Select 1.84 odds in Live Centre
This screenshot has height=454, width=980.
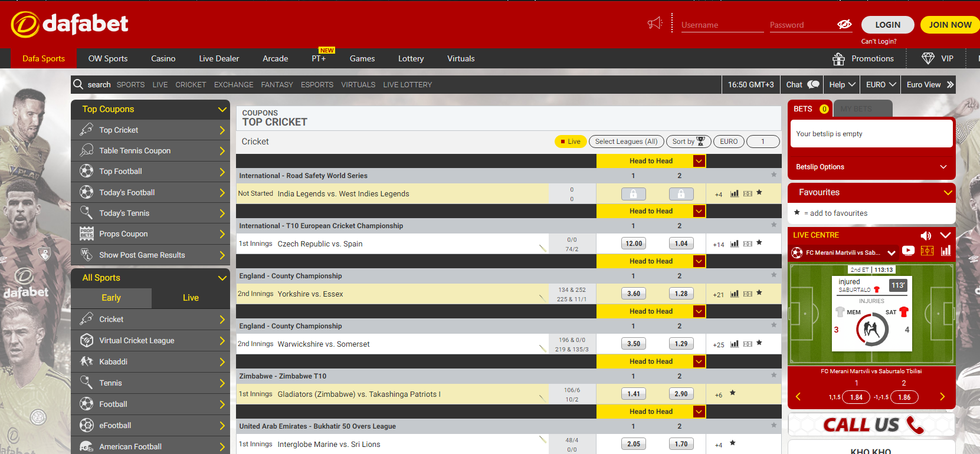856,397
